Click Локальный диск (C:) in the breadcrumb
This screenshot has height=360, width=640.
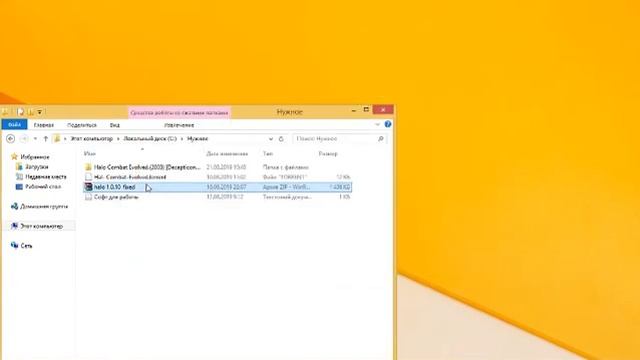pyautogui.click(x=150, y=139)
